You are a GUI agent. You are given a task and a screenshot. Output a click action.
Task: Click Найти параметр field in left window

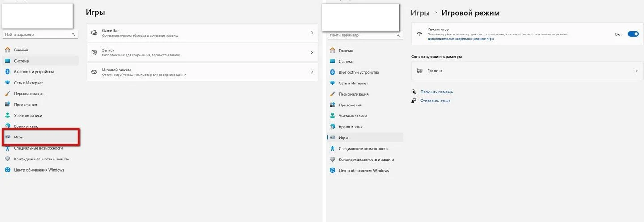tap(40, 34)
